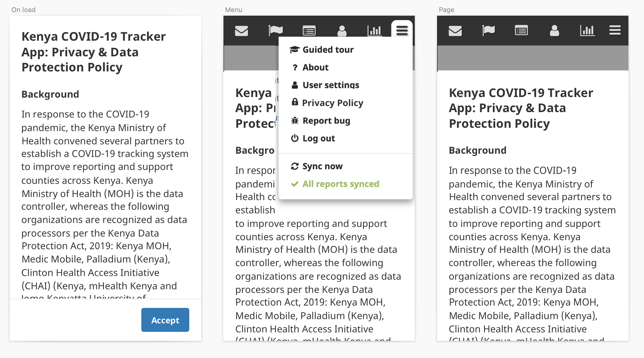644x358 pixels.
Task: Open Messages envelope icon in Page panel
Action: tap(455, 31)
